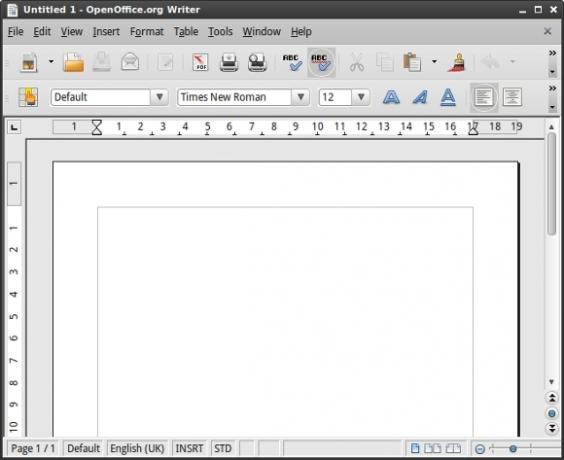The image size is (564, 460).
Task: Click the Paste clipboard icon
Action: tap(412, 62)
